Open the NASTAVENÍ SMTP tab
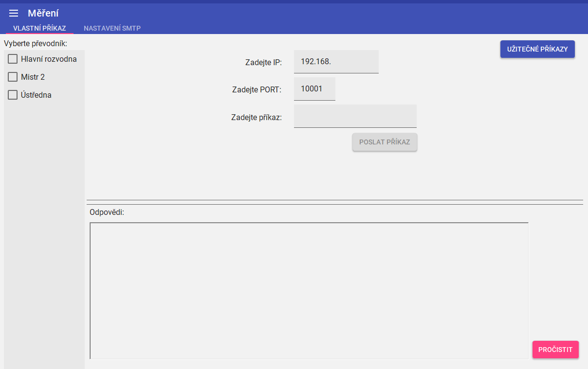Viewport: 588px width, 369px height. [x=112, y=28]
